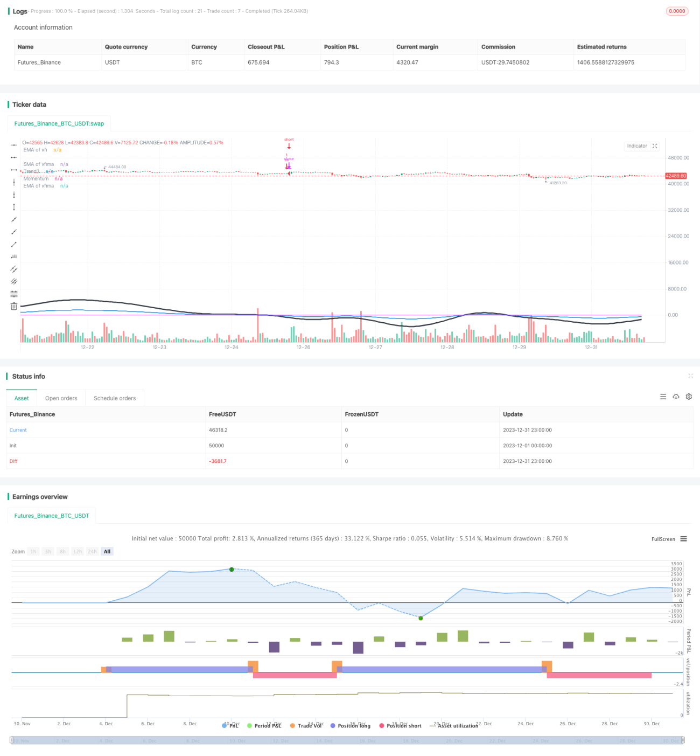Click the cloud download icon in Status info
Image resolution: width=700 pixels, height=756 pixels.
click(x=676, y=397)
